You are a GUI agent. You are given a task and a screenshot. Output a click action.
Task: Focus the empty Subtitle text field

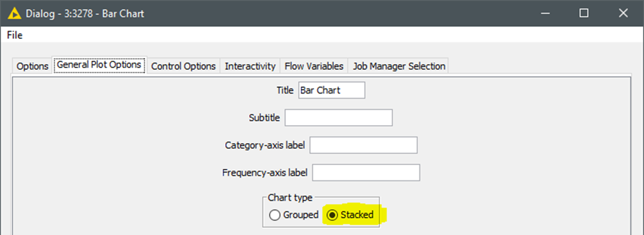click(x=338, y=118)
